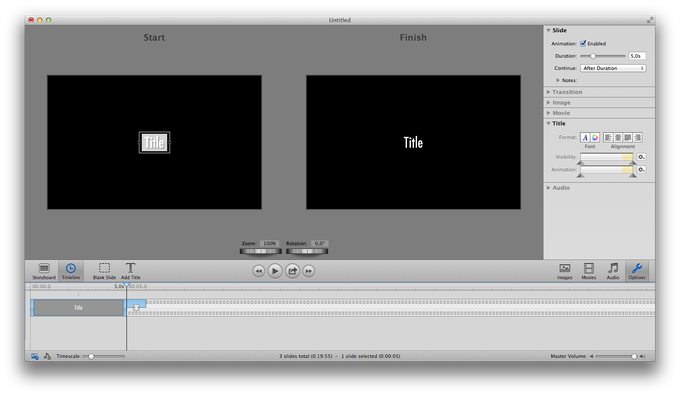Open Visibility gear options menu

coord(641,157)
